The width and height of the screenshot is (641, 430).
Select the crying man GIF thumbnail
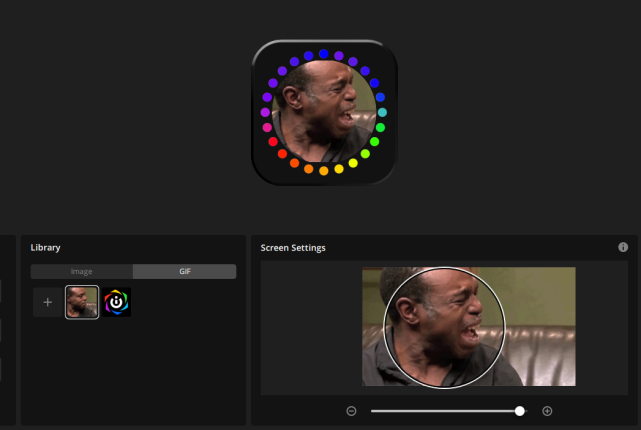coord(82,302)
